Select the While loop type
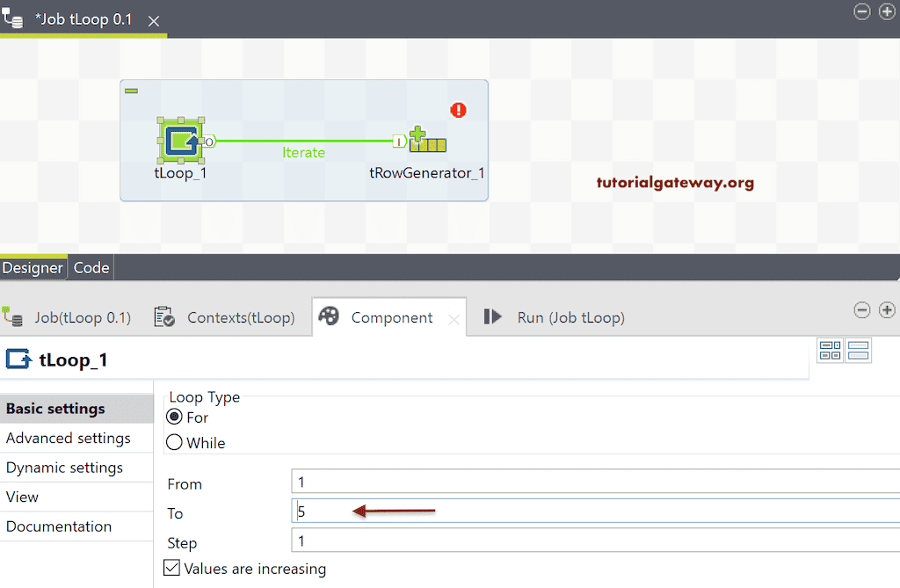 (x=174, y=442)
